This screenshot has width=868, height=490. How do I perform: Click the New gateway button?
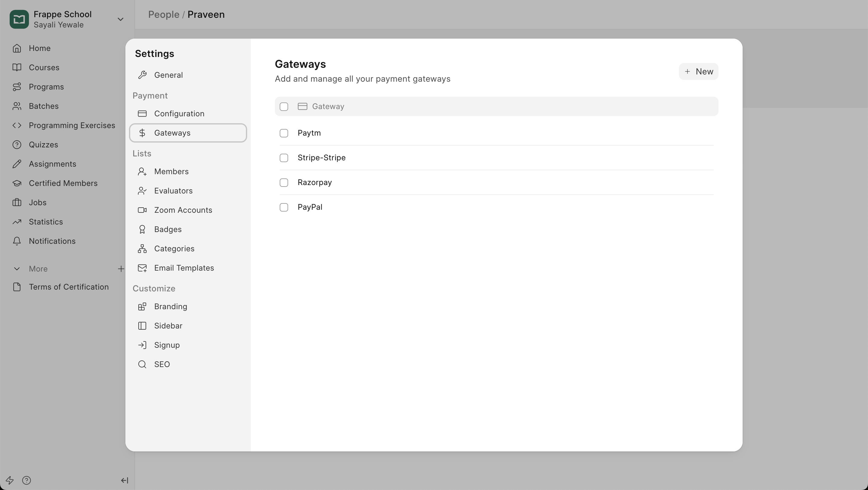point(698,71)
